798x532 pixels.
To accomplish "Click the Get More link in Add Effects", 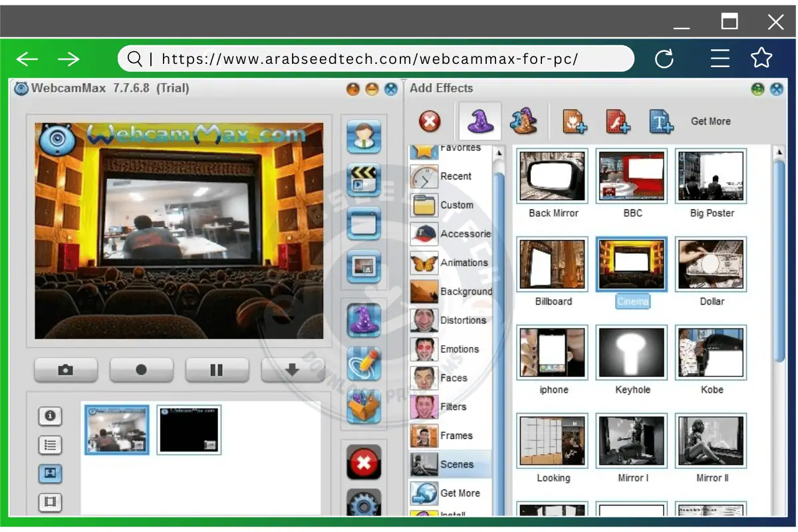I will click(710, 121).
